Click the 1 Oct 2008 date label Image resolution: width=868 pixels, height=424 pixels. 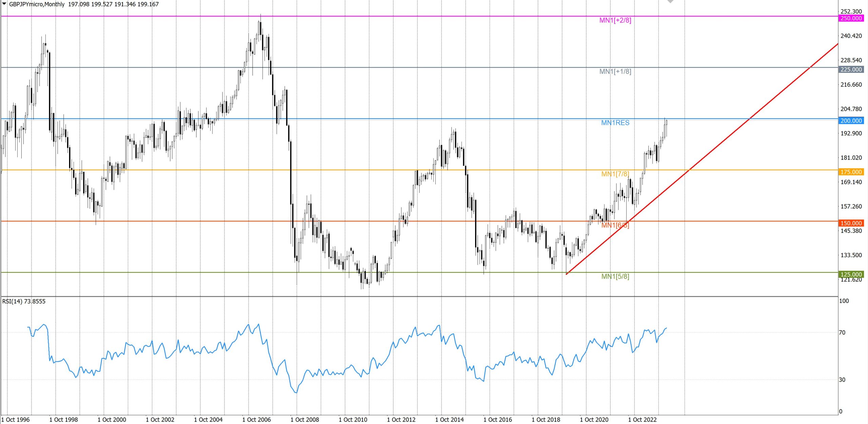coord(304,420)
